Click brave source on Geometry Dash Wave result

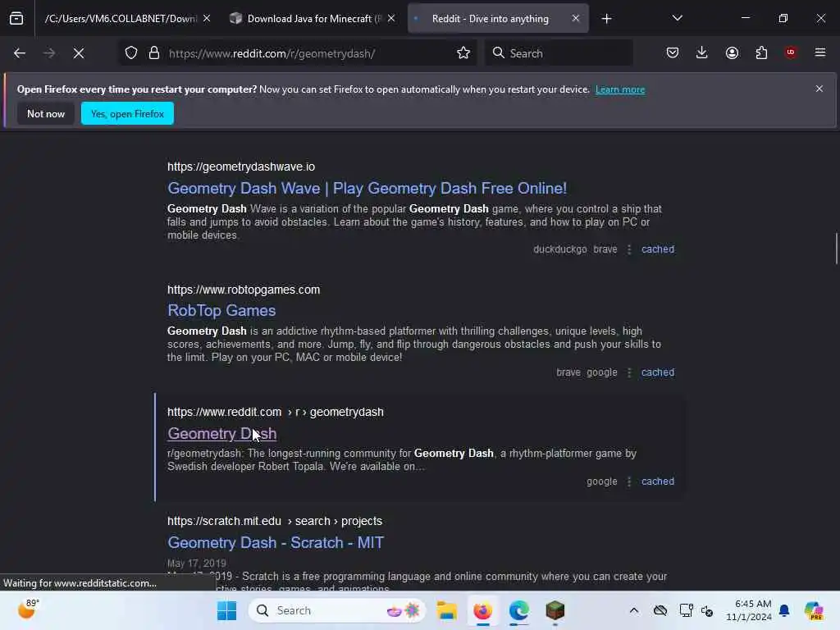605,249
